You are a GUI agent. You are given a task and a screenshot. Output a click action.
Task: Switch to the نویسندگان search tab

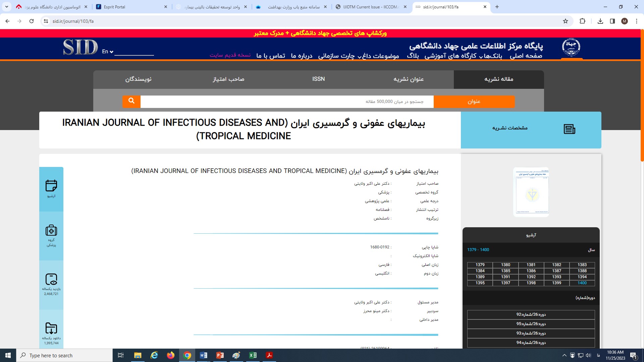coord(138,79)
